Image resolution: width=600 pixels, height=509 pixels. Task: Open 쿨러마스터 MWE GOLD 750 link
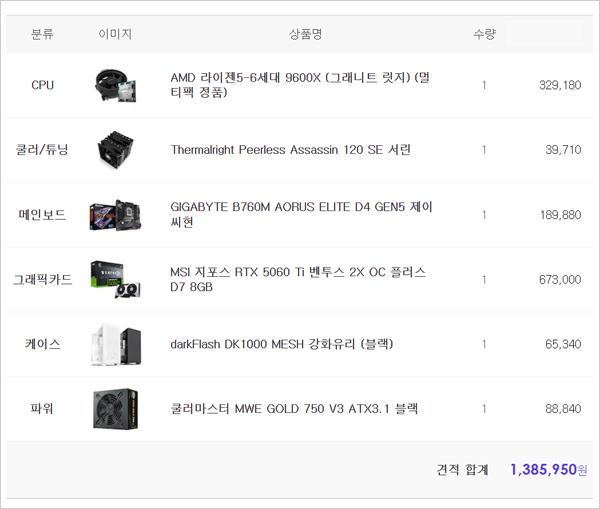tap(294, 409)
